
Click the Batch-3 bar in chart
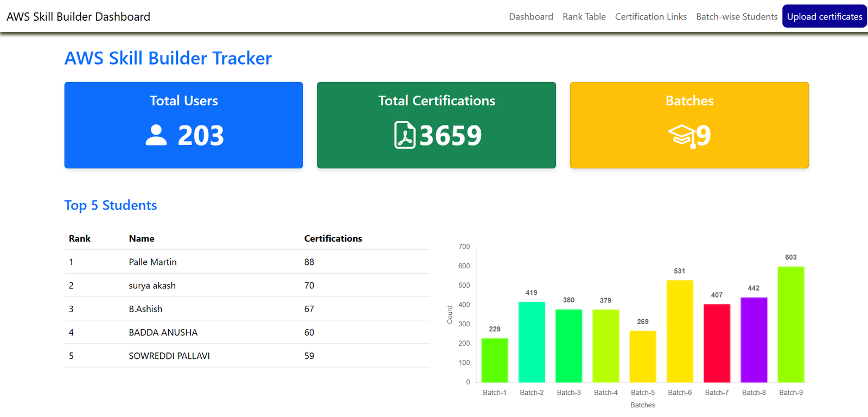[x=569, y=346]
